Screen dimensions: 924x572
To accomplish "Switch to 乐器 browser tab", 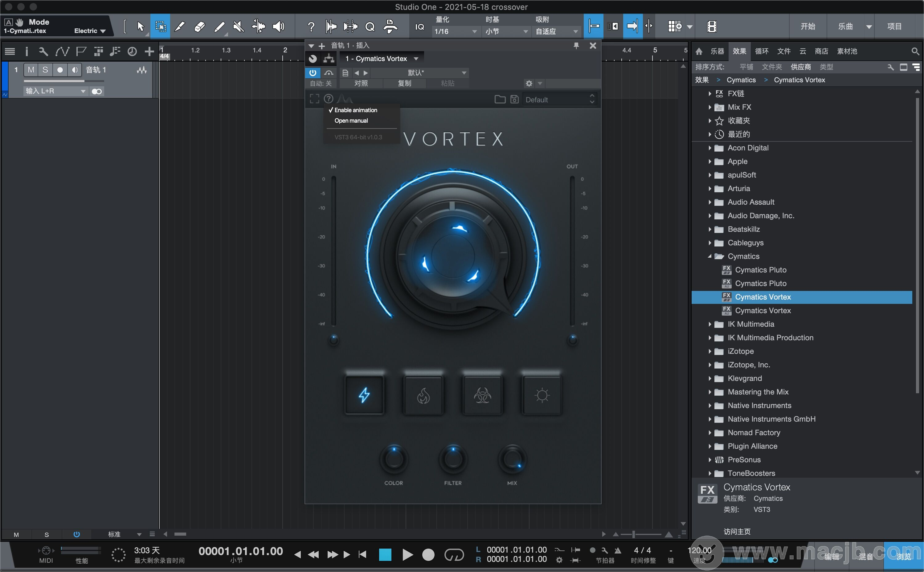I will pyautogui.click(x=717, y=51).
